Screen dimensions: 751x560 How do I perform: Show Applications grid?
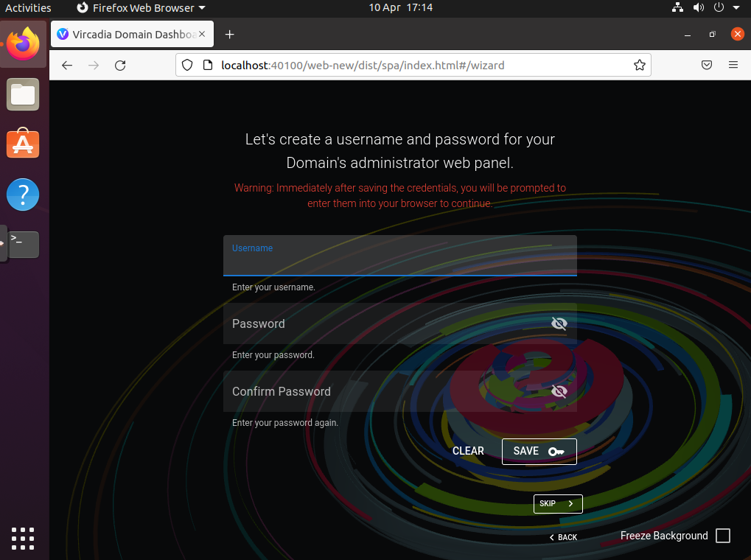pyautogui.click(x=23, y=539)
